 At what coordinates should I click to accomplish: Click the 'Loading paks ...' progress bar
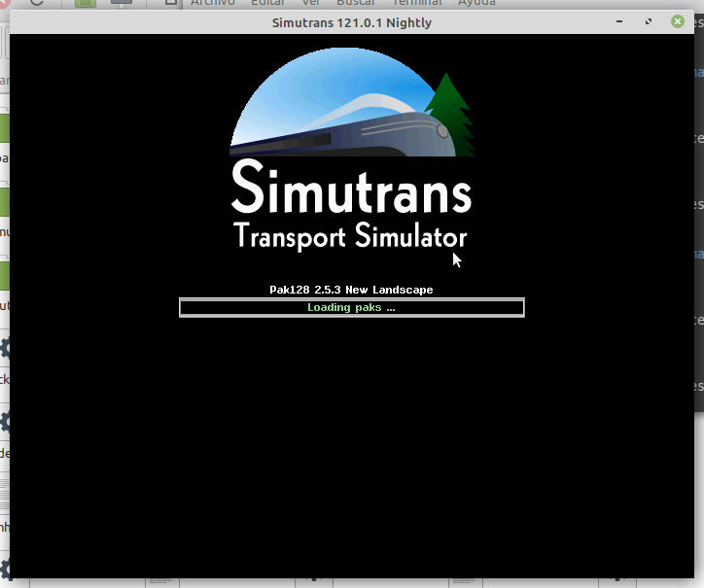click(x=352, y=307)
